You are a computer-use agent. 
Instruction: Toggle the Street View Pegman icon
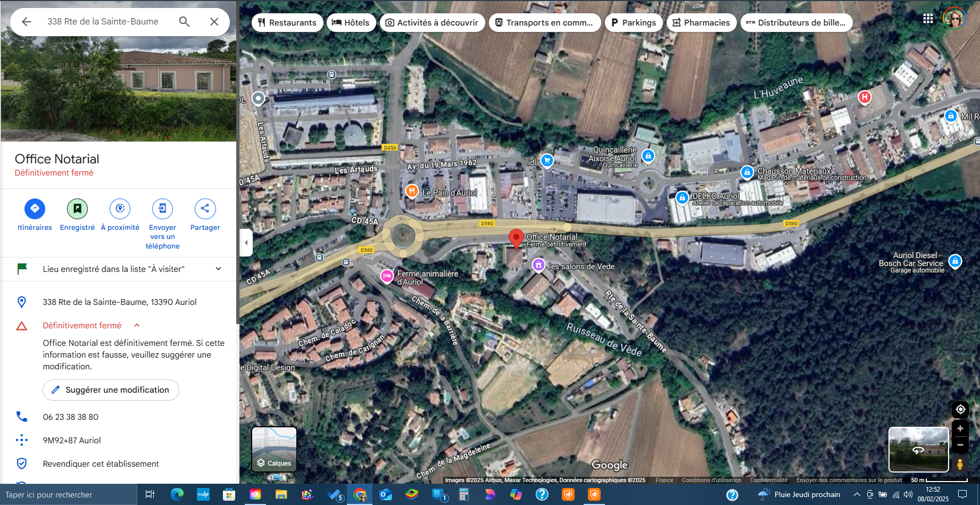pyautogui.click(x=960, y=464)
